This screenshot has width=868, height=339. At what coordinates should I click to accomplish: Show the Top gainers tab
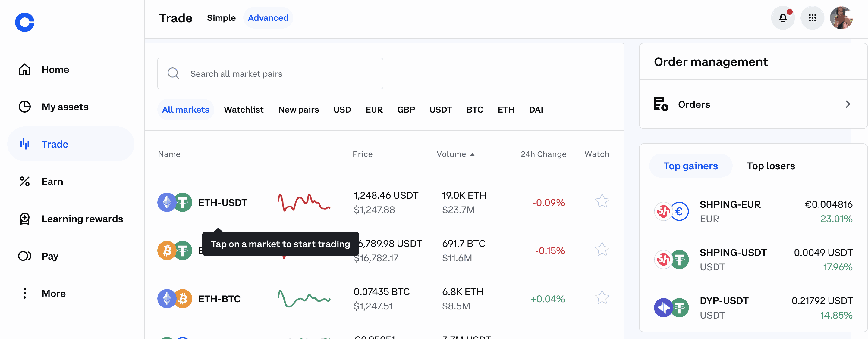tap(690, 166)
